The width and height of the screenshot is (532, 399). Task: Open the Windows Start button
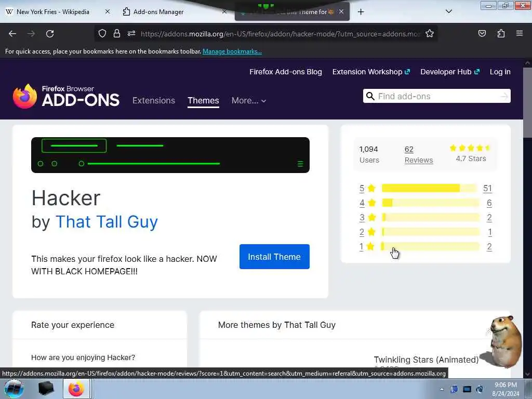pyautogui.click(x=14, y=389)
